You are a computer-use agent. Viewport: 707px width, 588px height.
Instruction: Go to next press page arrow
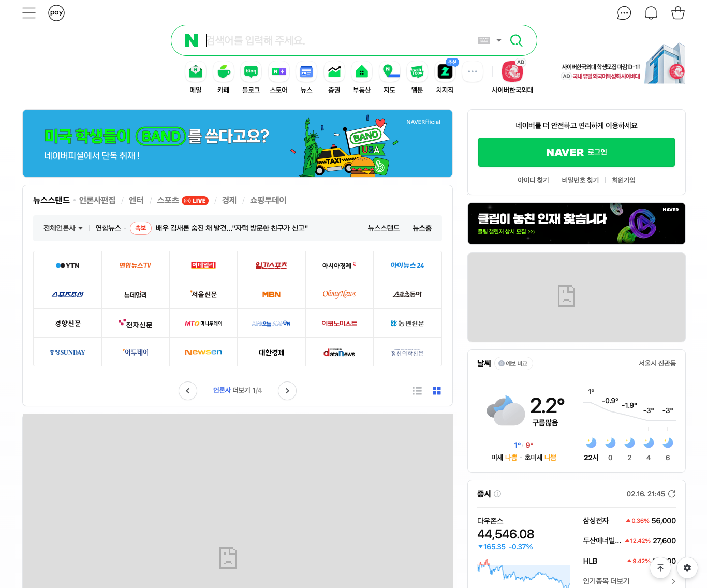(x=287, y=391)
